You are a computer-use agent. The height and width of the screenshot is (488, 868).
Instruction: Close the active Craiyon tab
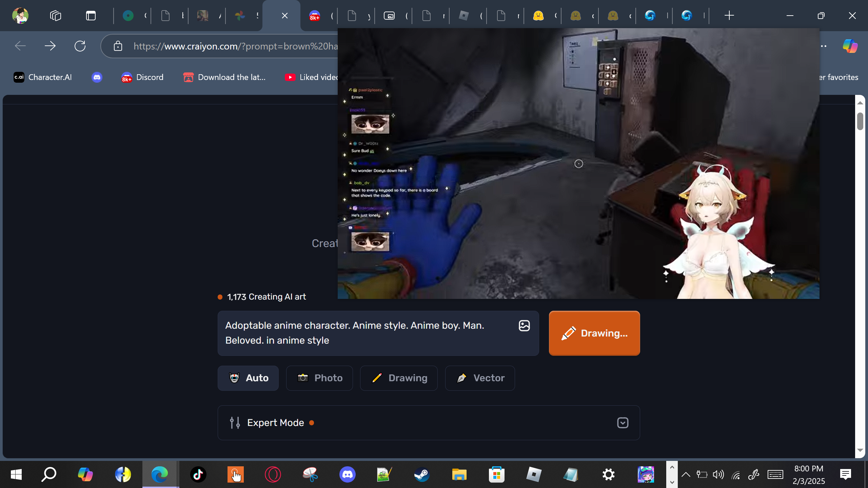click(285, 16)
